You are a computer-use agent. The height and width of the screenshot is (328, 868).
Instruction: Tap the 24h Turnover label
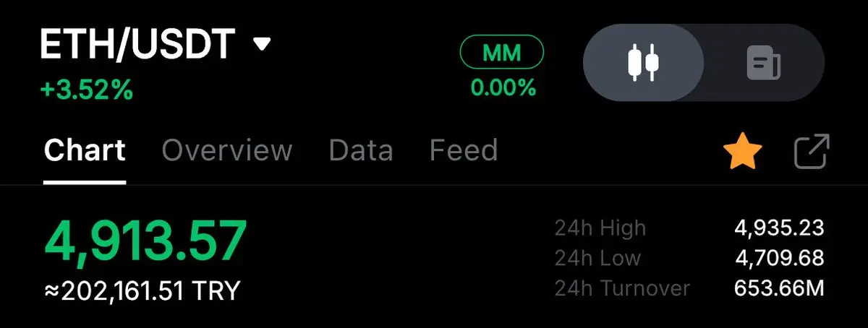click(622, 288)
